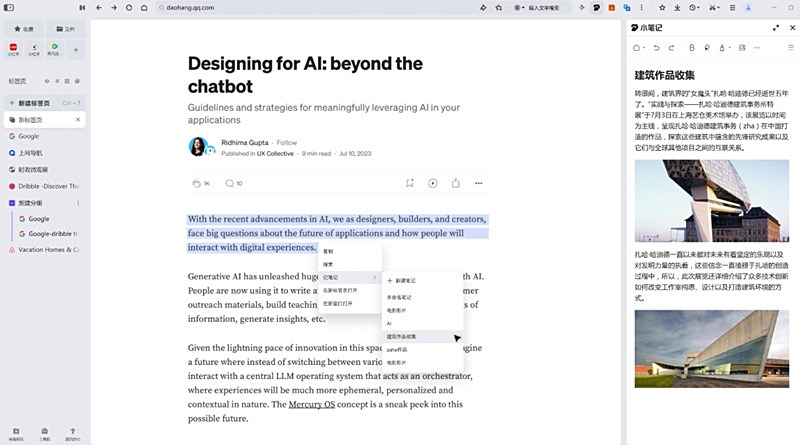Open the history clock dropdown in toolbar

pos(694,8)
